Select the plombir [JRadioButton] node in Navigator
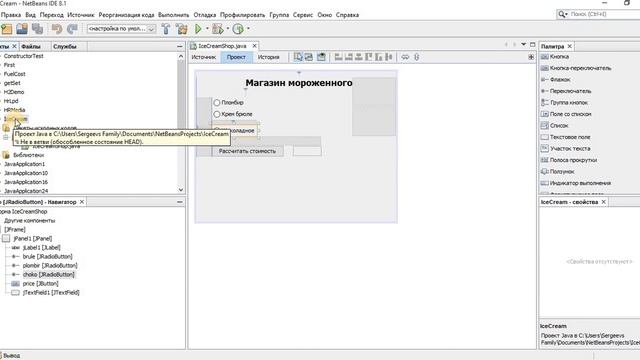 (x=50, y=265)
